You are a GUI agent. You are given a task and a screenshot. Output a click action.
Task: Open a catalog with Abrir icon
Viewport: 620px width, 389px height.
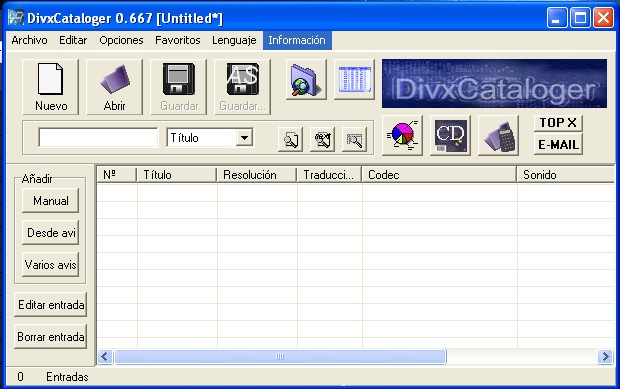(x=114, y=79)
